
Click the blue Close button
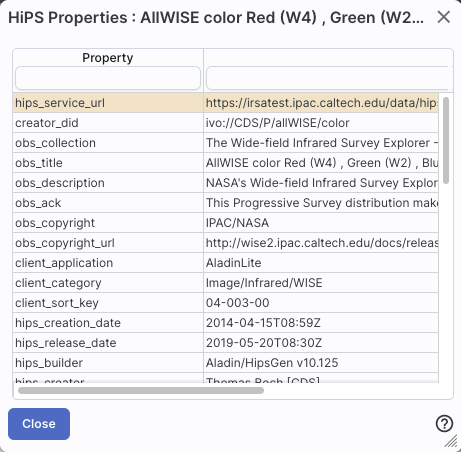(39, 424)
